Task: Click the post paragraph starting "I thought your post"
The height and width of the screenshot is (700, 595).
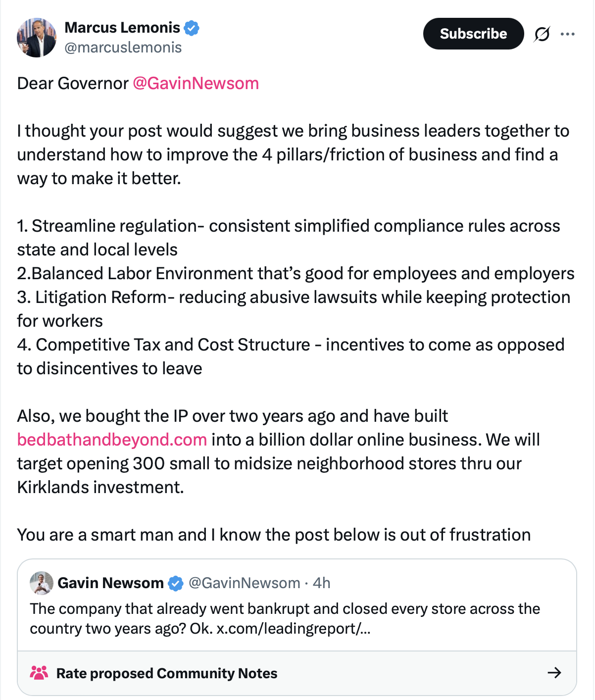Action: pyautogui.click(x=293, y=154)
